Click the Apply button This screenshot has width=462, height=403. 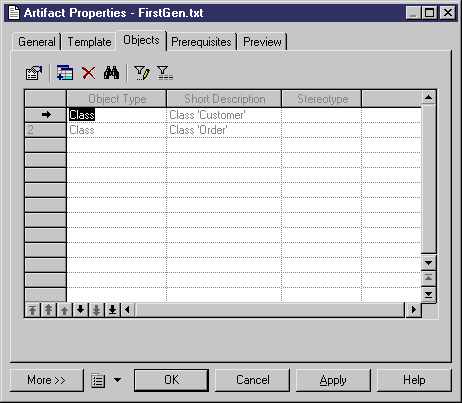[333, 380]
